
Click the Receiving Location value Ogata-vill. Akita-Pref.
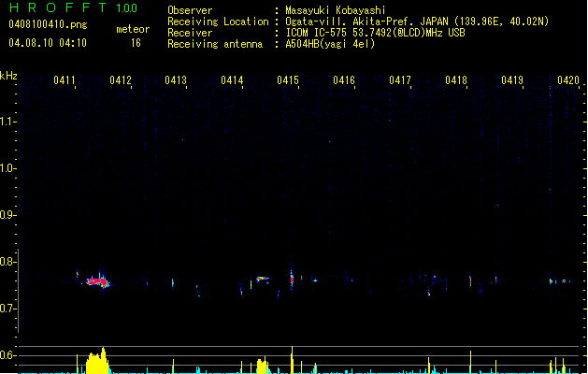pyautogui.click(x=351, y=22)
